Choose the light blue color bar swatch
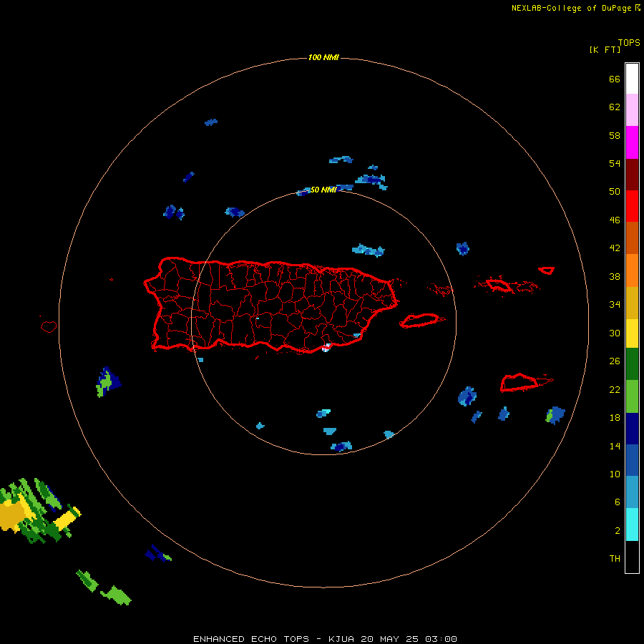This screenshot has height=644, width=644. 632,492
